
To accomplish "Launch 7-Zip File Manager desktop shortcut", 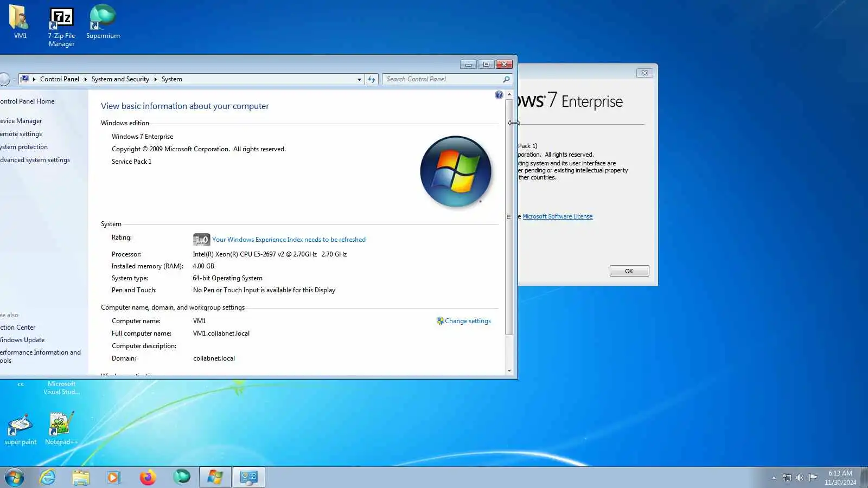I will coord(61,27).
